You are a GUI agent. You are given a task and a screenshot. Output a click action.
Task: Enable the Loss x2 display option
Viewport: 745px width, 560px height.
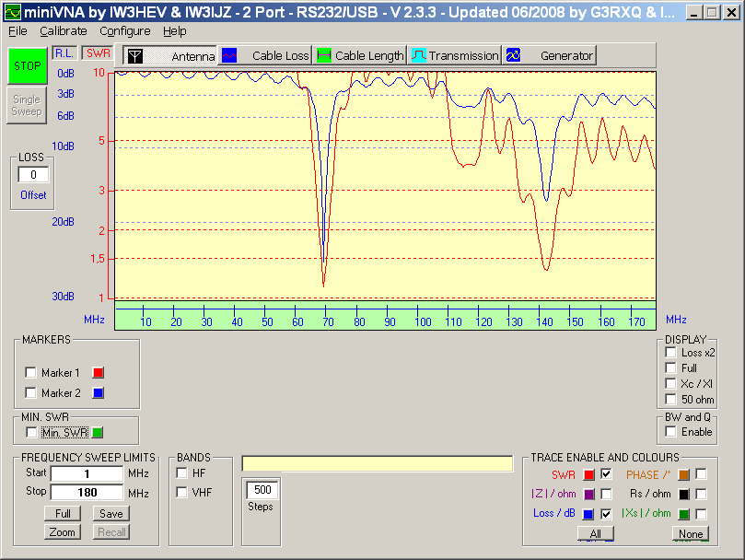click(x=671, y=352)
